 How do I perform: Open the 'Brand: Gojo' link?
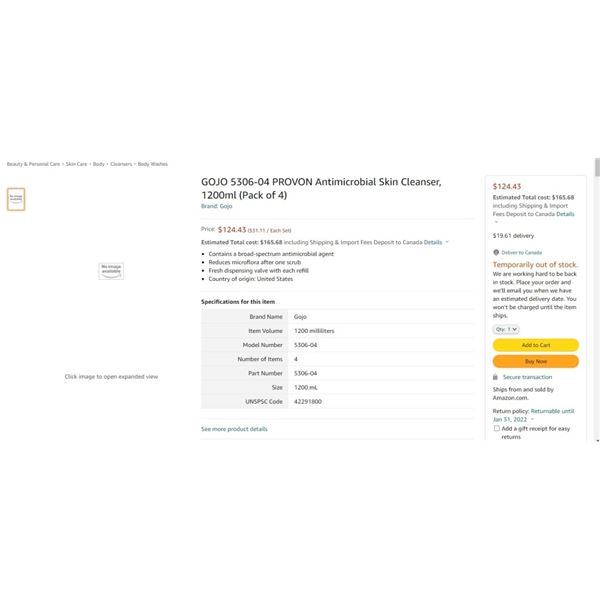coord(217,206)
